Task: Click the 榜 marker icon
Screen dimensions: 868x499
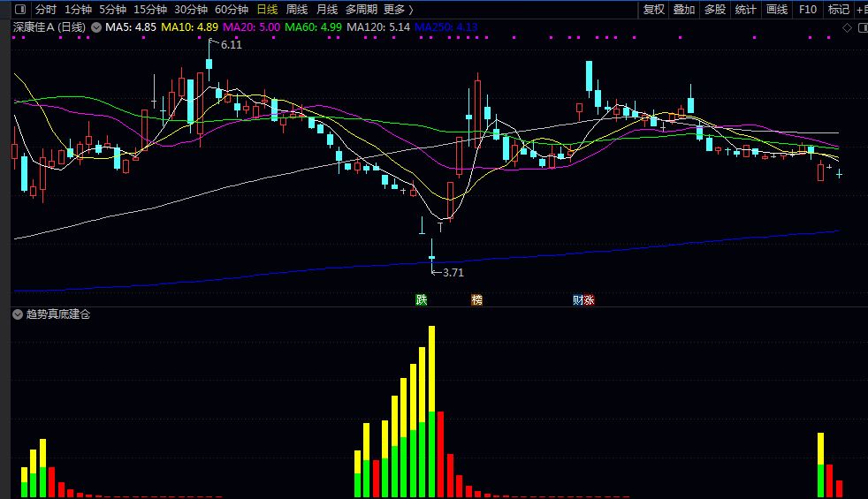Action: pyautogui.click(x=477, y=300)
